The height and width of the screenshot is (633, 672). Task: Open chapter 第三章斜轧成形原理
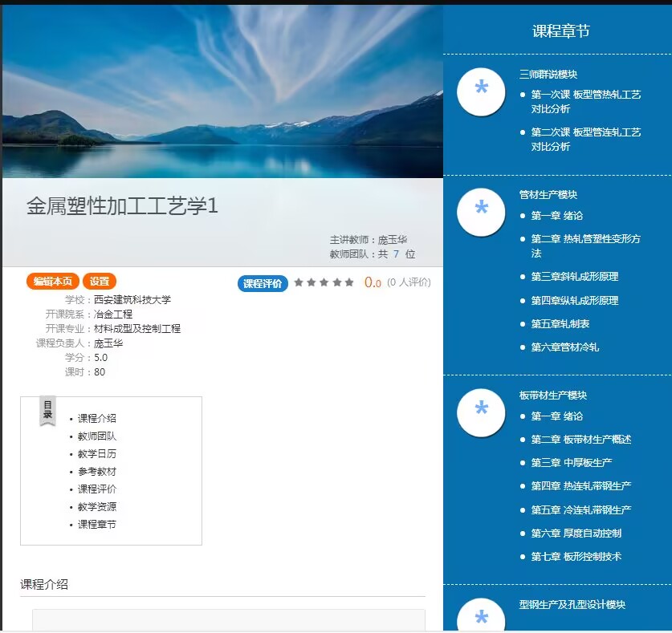click(574, 277)
